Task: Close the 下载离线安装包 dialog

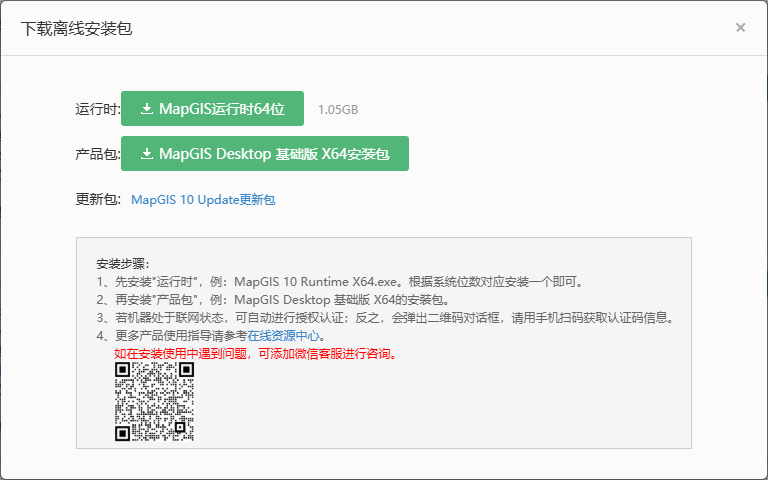Action: coord(740,28)
